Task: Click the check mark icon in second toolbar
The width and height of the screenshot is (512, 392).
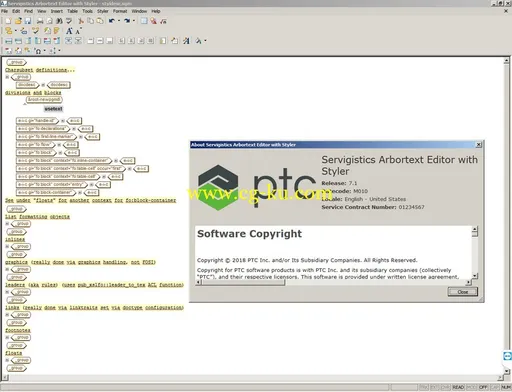Action: pos(35,31)
